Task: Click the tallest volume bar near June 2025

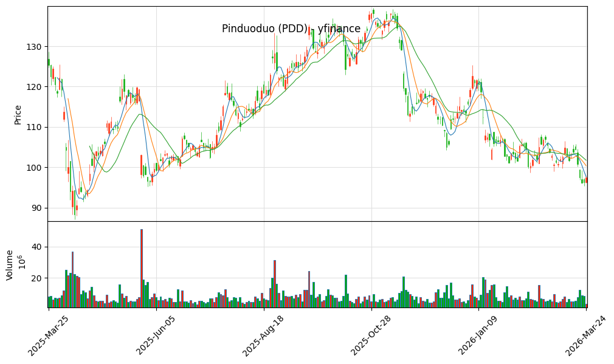Action: (x=142, y=269)
